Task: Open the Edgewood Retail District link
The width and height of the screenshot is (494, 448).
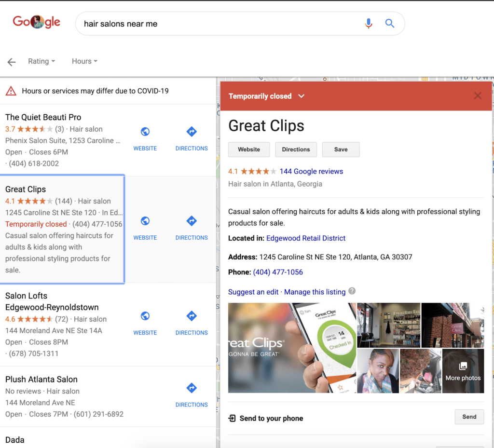Action: (305, 238)
